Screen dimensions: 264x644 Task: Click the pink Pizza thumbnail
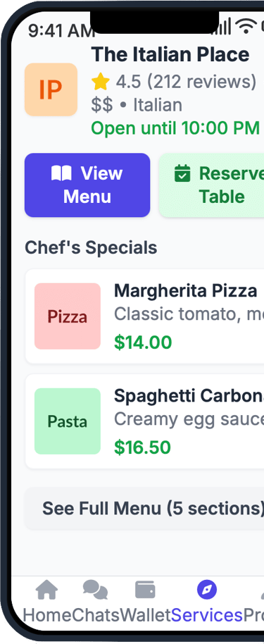click(x=68, y=316)
